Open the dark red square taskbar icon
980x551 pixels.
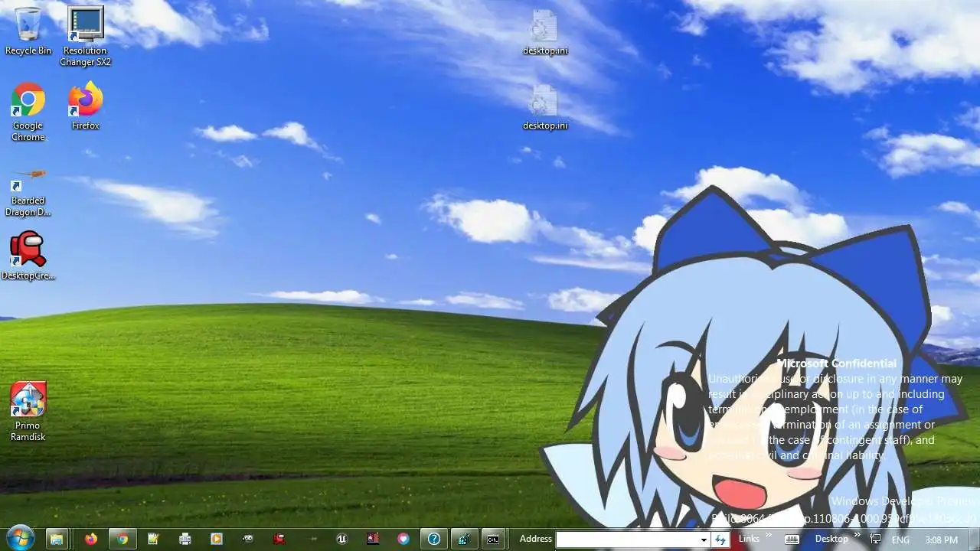coord(373,539)
